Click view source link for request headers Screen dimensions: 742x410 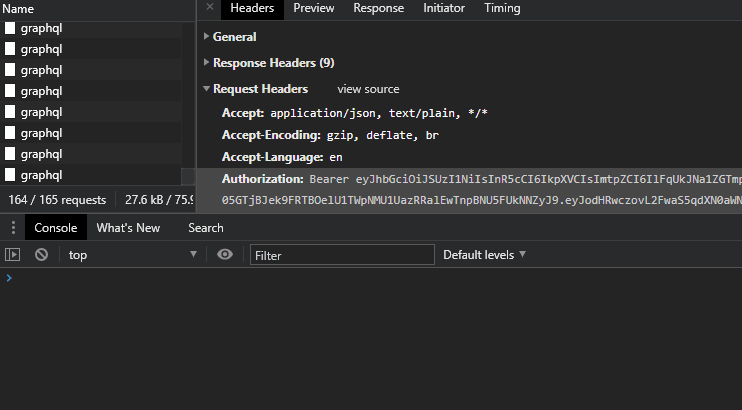[368, 89]
